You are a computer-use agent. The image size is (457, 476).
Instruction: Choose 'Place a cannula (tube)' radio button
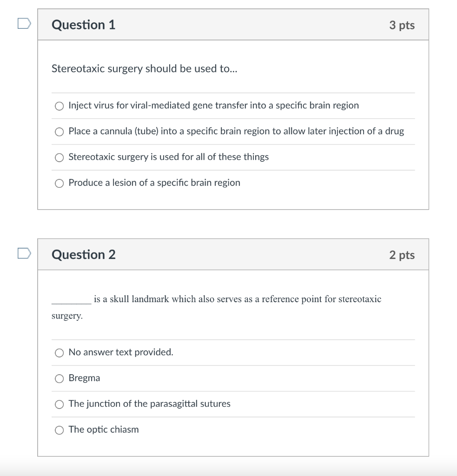click(x=59, y=132)
